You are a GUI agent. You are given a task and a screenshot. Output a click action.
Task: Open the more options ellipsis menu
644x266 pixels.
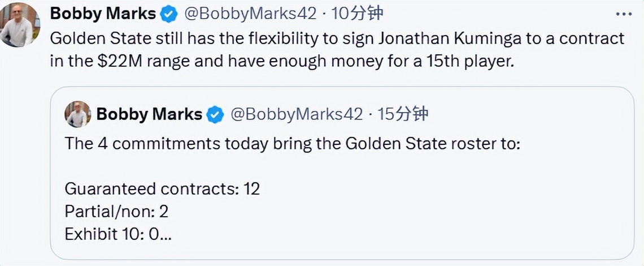coord(623,15)
